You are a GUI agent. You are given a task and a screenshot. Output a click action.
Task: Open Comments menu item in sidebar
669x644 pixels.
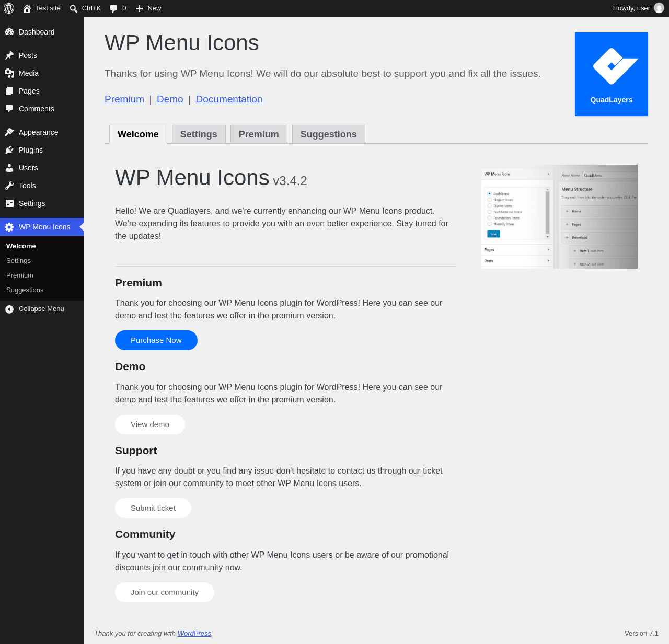42,109
